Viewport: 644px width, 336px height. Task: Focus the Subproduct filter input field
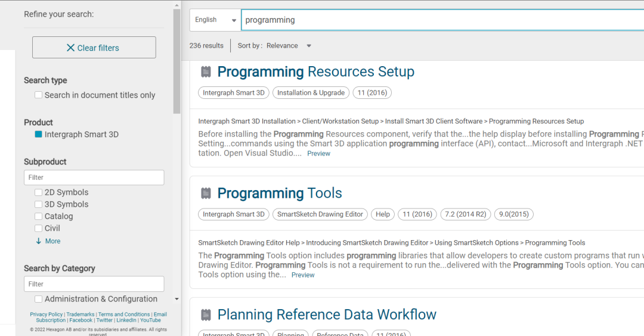(94, 178)
